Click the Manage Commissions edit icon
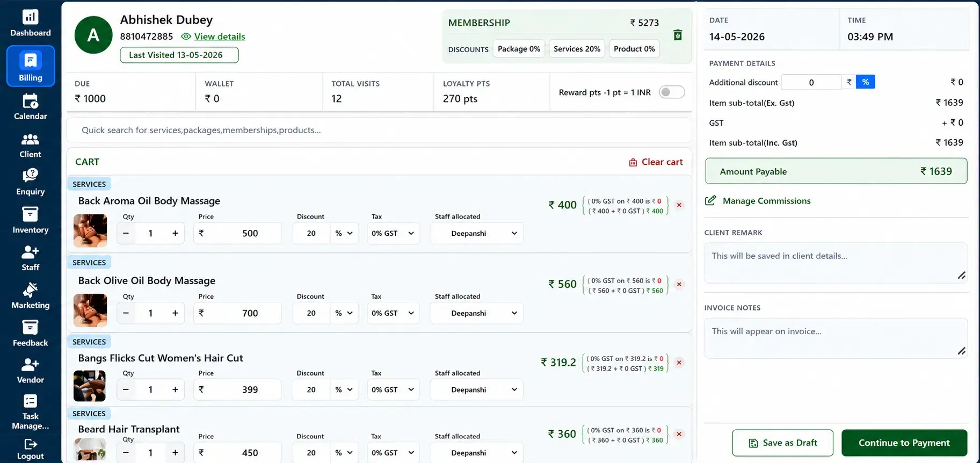This screenshot has height=463, width=980. [710, 200]
